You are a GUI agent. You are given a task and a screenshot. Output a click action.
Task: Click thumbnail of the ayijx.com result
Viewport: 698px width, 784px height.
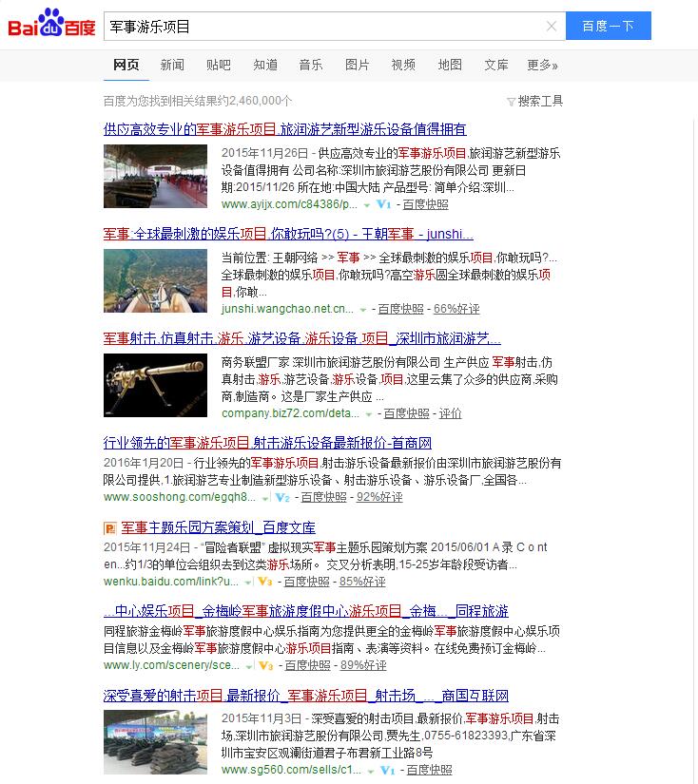click(x=155, y=176)
